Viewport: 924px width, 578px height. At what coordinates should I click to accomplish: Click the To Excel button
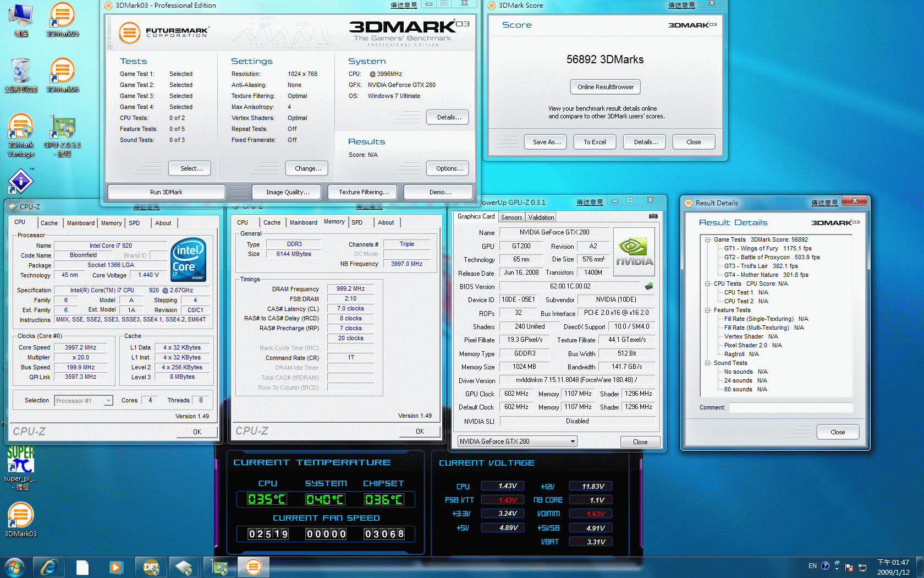(x=595, y=142)
